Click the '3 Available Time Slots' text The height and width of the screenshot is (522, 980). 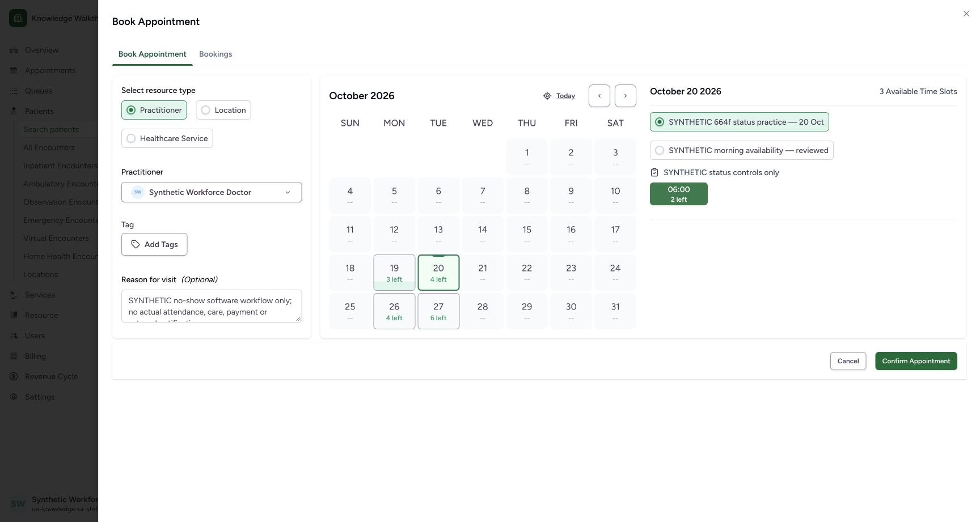[x=918, y=91]
